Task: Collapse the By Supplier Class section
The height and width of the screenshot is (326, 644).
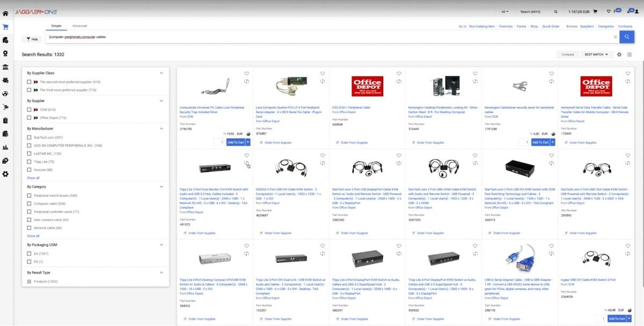Action: click(161, 73)
